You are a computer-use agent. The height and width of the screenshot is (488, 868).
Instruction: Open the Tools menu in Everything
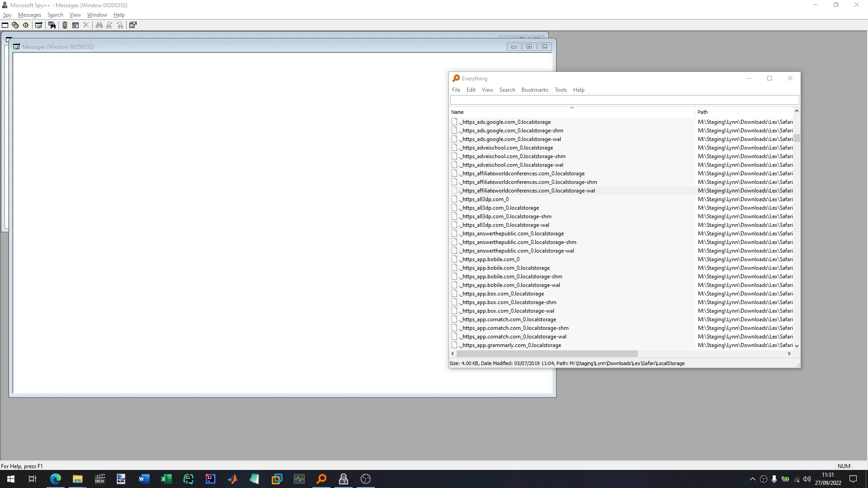pos(561,90)
